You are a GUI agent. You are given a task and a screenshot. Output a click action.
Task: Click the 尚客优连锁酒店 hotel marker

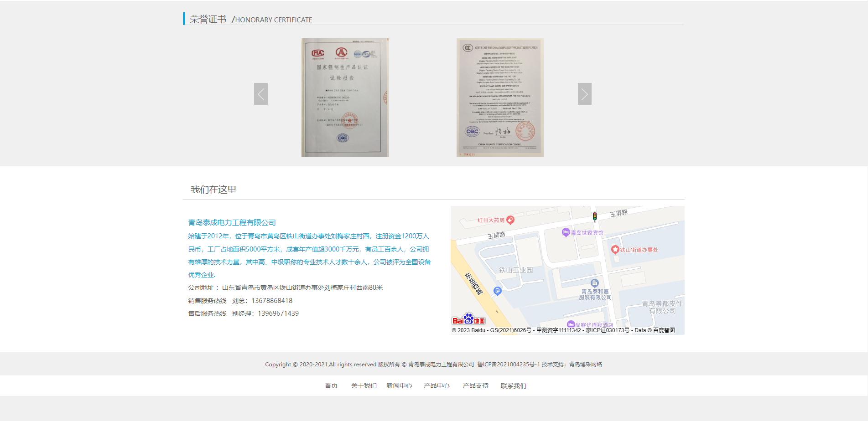[x=571, y=324]
